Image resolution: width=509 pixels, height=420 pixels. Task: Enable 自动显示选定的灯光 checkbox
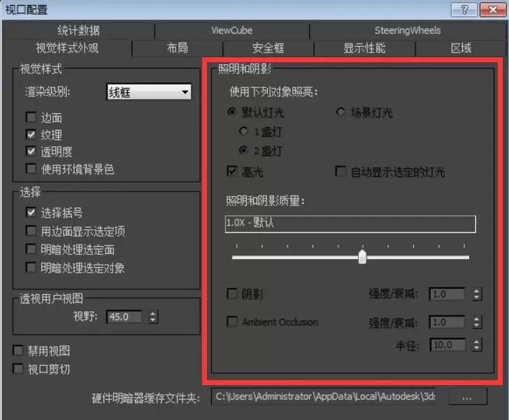(x=340, y=171)
